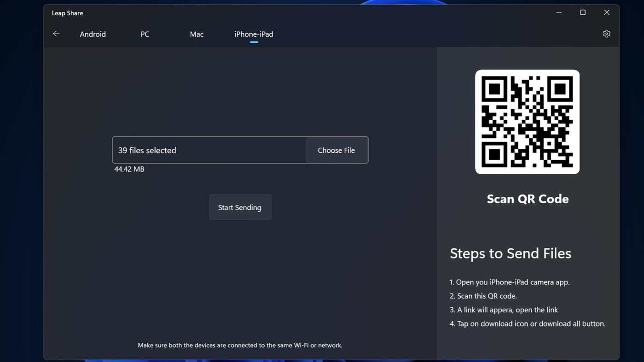Click the Steps to Send Files heading

tap(510, 253)
